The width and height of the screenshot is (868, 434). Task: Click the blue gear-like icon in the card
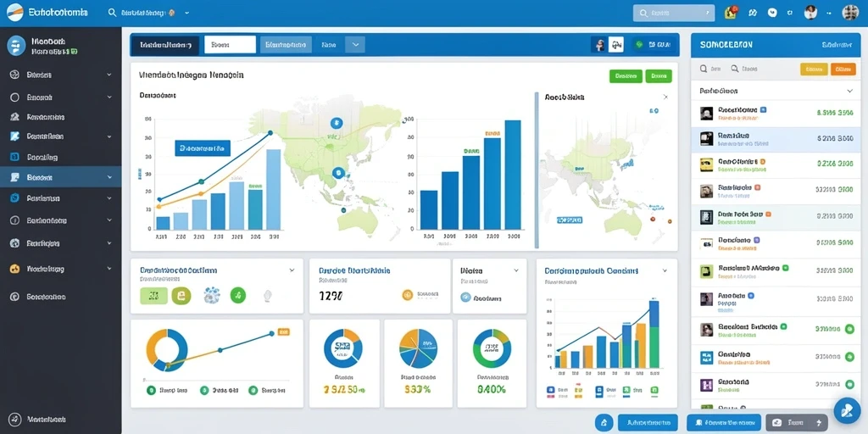click(x=211, y=295)
